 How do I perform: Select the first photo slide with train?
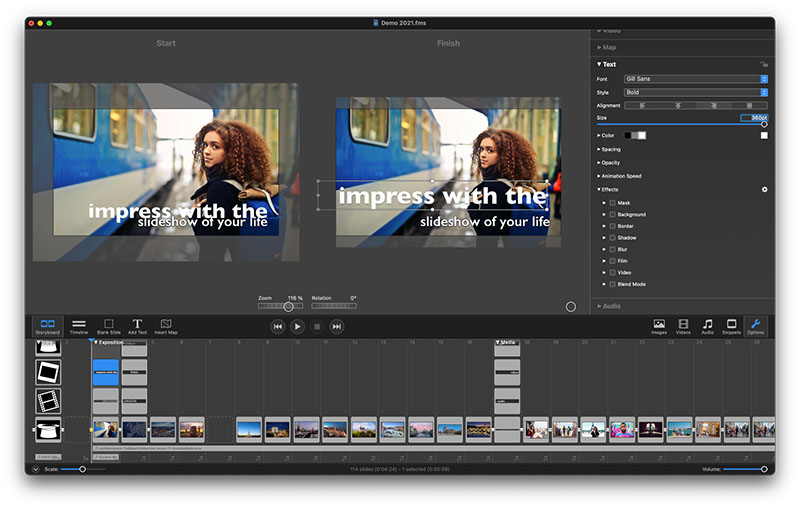[x=106, y=429]
